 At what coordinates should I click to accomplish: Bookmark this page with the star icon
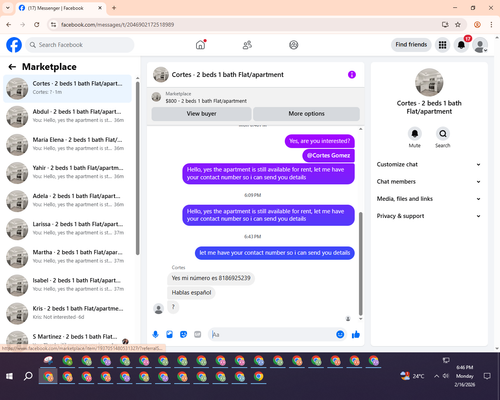[458, 24]
